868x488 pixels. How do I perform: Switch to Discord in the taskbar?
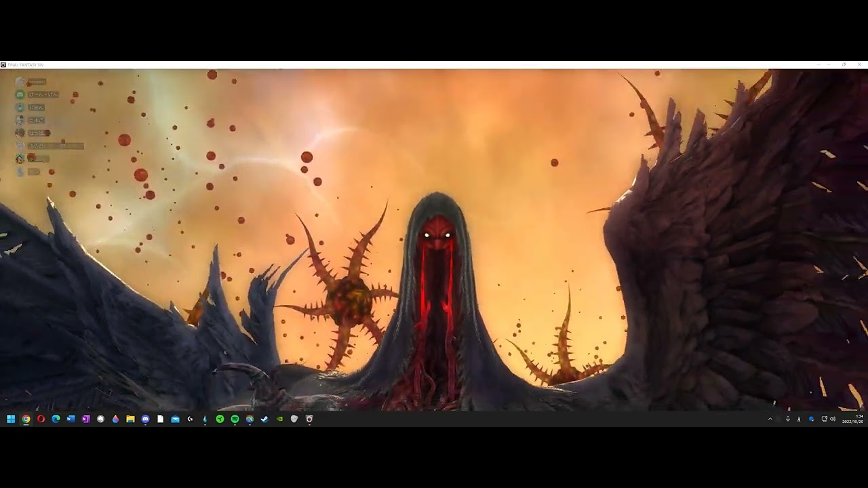[145, 419]
